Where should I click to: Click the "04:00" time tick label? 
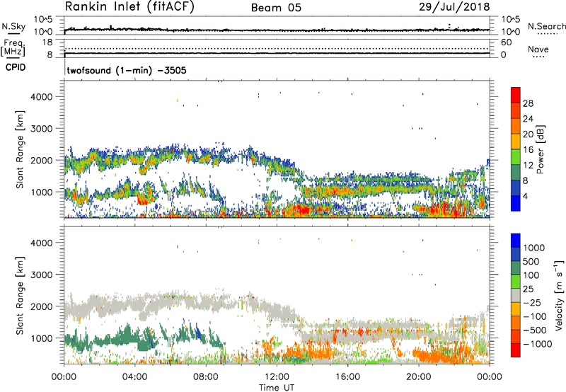[x=134, y=377]
